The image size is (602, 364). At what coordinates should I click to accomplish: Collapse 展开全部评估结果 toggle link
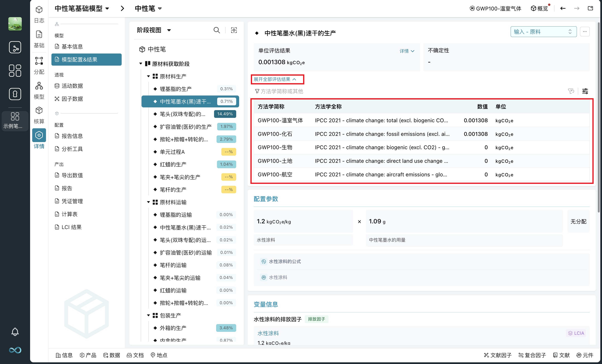[x=275, y=79]
